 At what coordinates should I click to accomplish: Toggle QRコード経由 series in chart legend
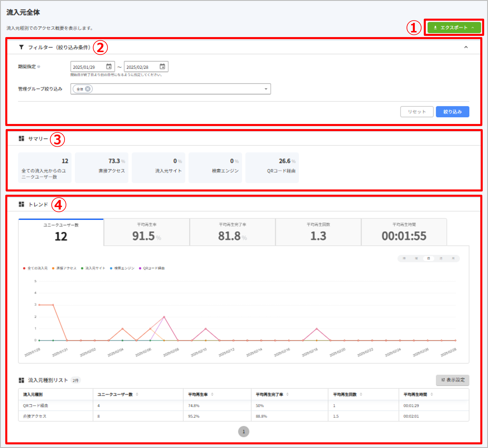pyautogui.click(x=152, y=268)
